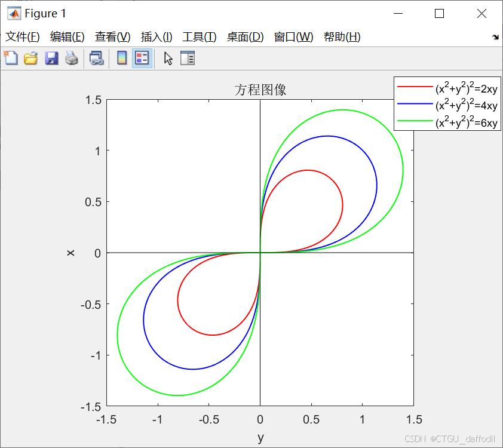Open the plot browser panel icon
Screen dimensions: 503x448
(x=188, y=58)
